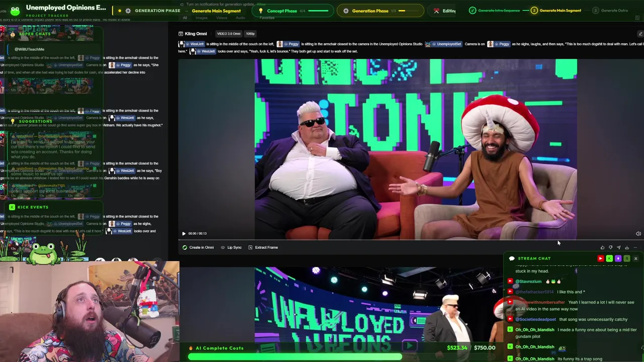Click the @Stavrozium chat username
Viewport: 644px width, 362px height.
(x=528, y=282)
